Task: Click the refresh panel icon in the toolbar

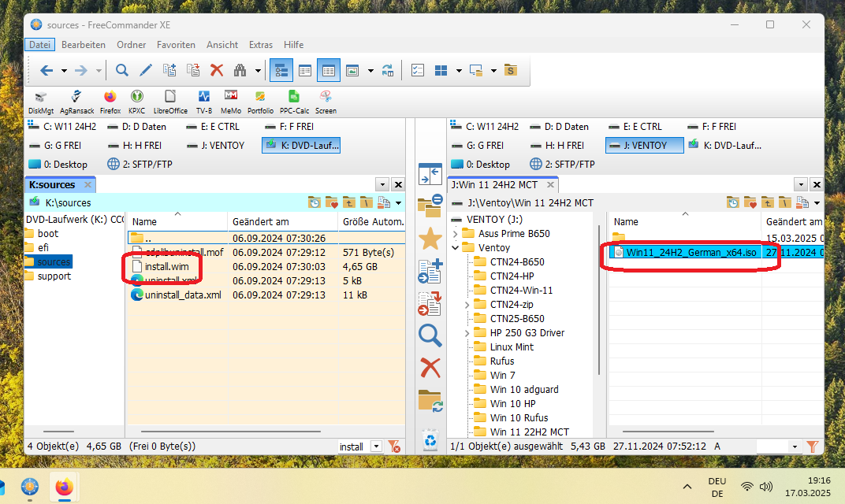Action: point(388,71)
